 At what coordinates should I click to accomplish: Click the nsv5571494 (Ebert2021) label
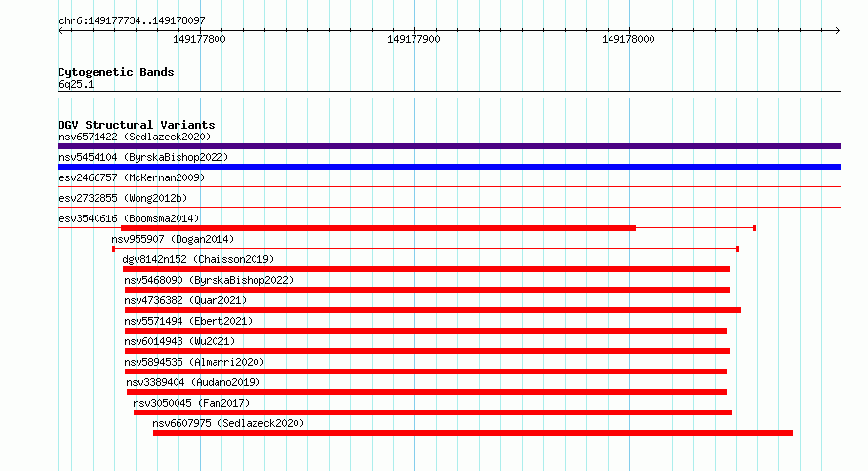tap(188, 321)
